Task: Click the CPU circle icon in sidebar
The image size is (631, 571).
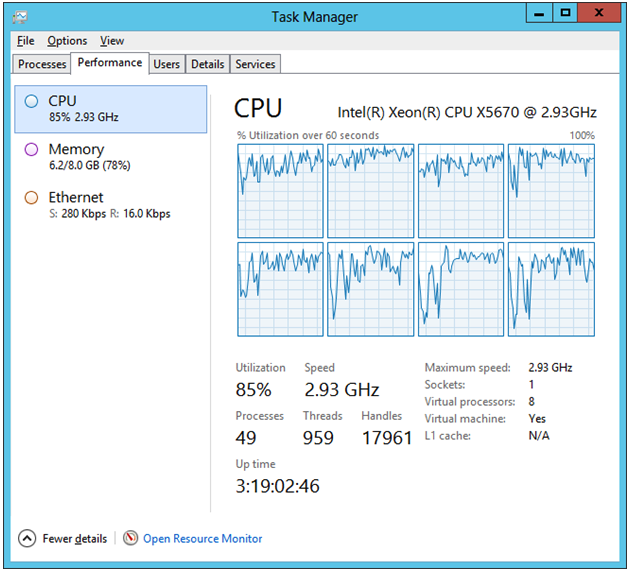Action: 31,101
